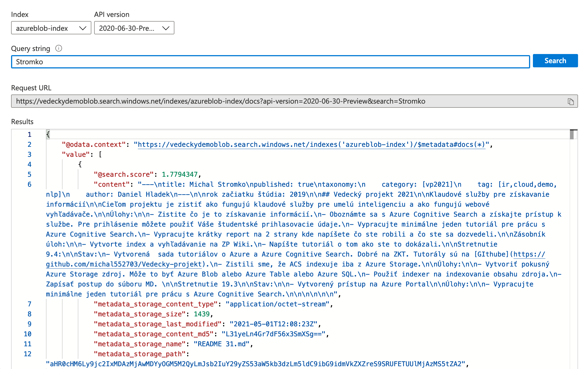Open the @odata.context metadata URL link
Image resolution: width=588 pixels, height=369 pixels.
[x=311, y=145]
